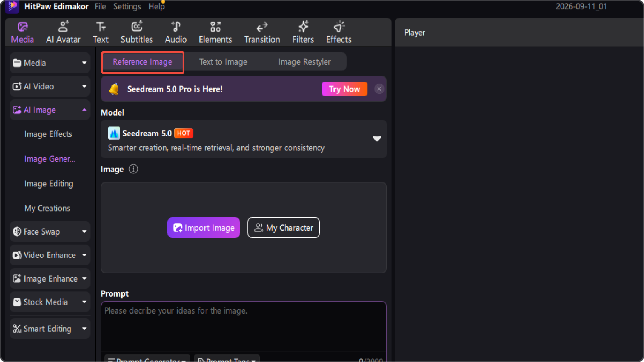Screen dimensions: 644x362
Task: Open the Filters library
Action: coord(303,32)
